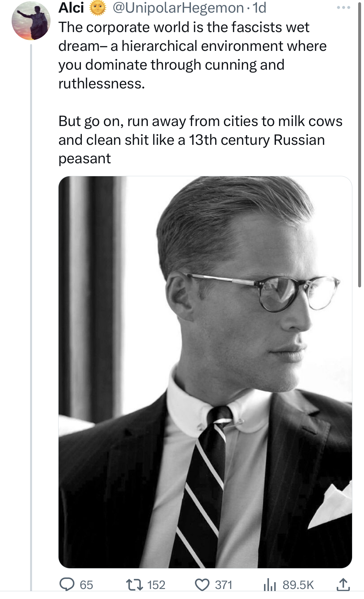Open the display name Alci
The width and height of the screenshot is (364, 599).
71,8
